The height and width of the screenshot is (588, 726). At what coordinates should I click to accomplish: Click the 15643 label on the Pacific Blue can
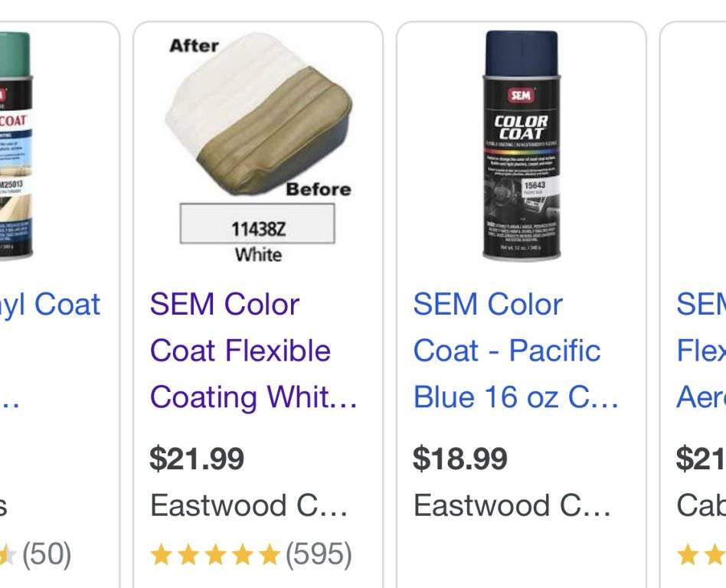coord(534,187)
